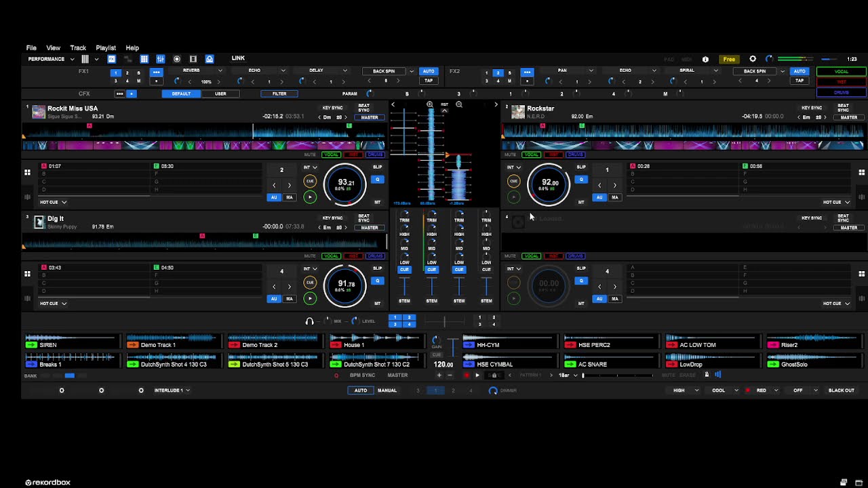
Task: Open the 1Bar sequencer length dropdown
Action: tap(568, 375)
